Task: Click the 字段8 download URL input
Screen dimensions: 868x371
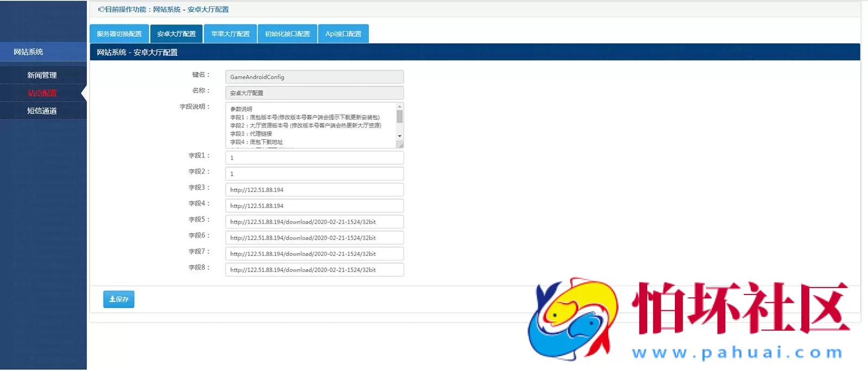Action: point(314,270)
